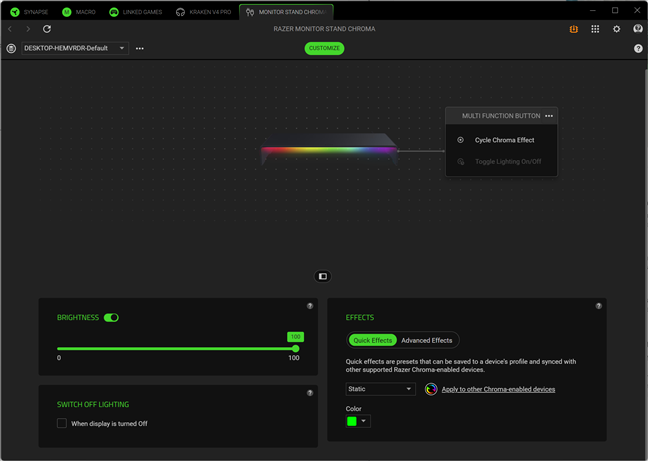Image resolution: width=648 pixels, height=461 pixels.
Task: Click the forward navigation arrow
Action: [x=28, y=29]
